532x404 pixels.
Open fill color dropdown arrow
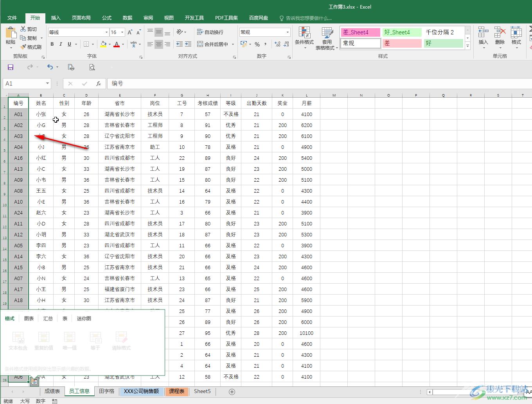110,44
